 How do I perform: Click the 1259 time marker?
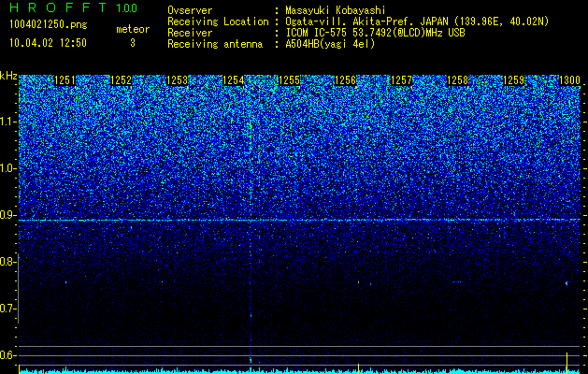point(513,80)
